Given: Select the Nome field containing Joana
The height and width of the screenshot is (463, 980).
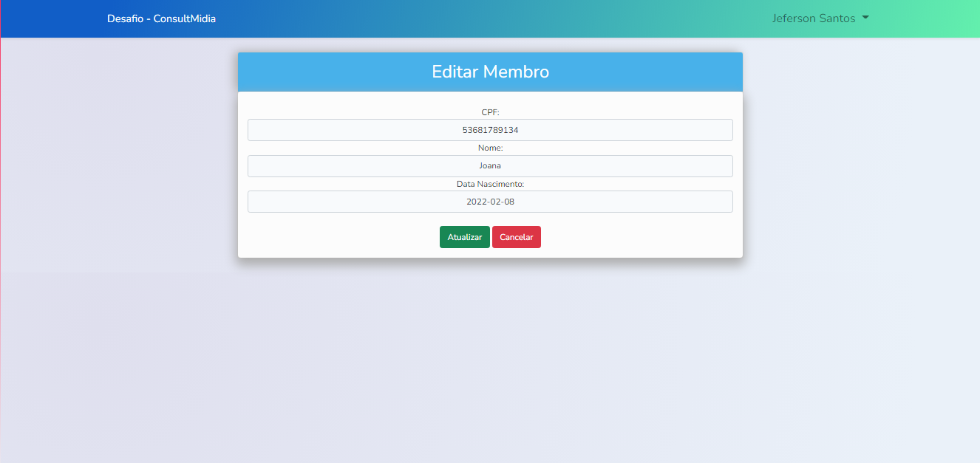Looking at the screenshot, I should tap(490, 166).
